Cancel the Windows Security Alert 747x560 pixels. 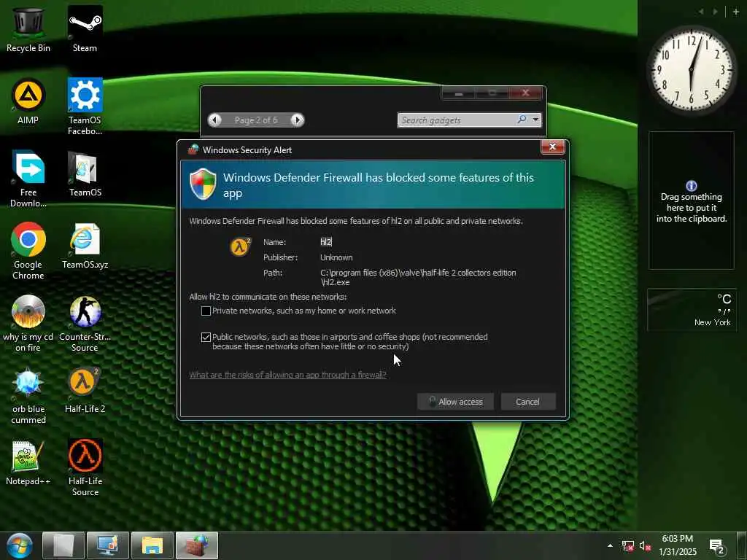[528, 402]
